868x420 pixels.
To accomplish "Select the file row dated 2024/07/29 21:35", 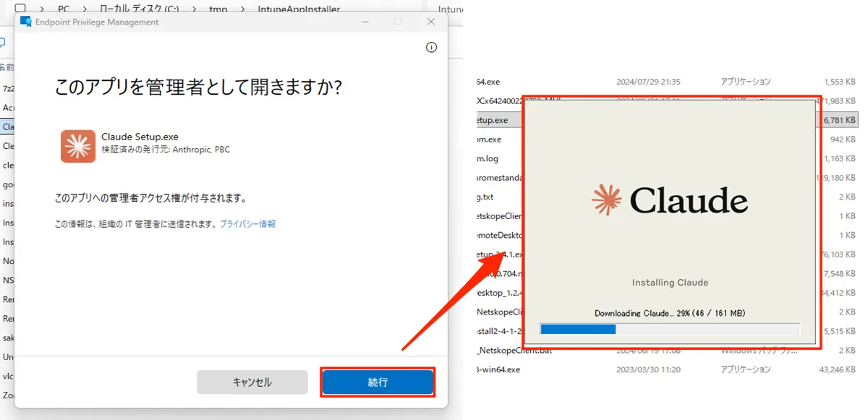I will click(665, 82).
